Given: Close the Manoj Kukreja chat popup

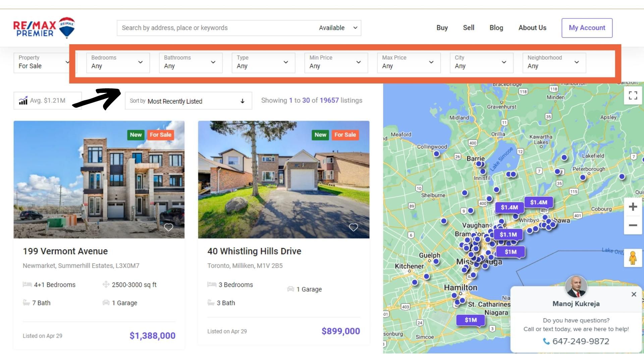Looking at the screenshot, I should click(x=634, y=294).
